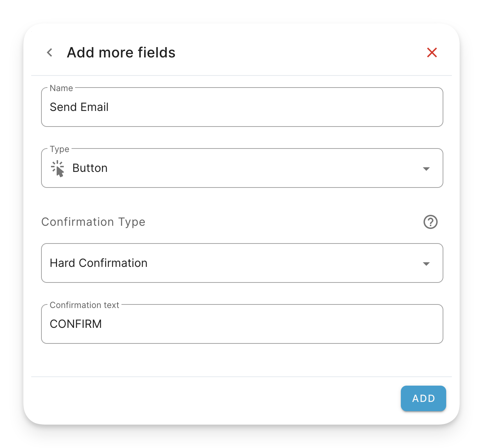Open the Confirmation Type help tooltip

pos(430,222)
